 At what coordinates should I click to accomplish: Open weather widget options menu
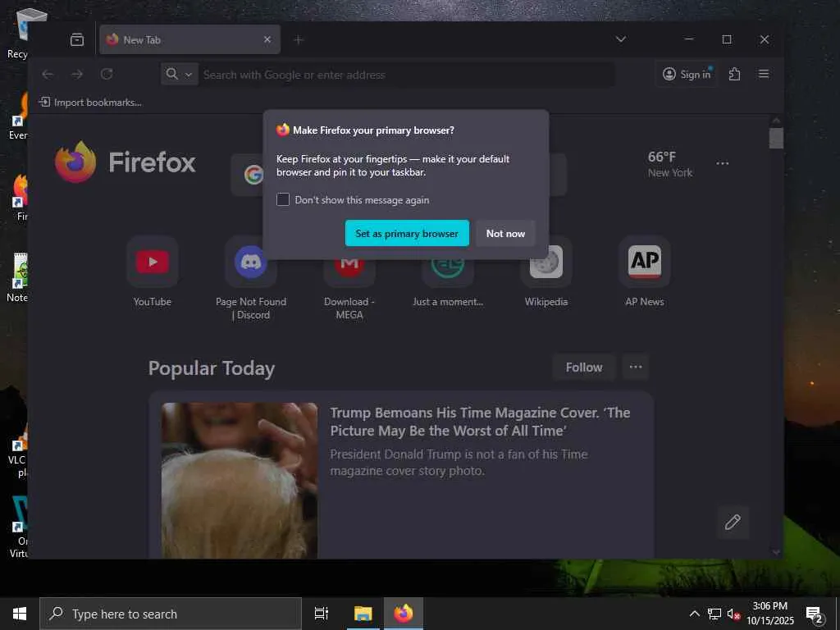722,163
